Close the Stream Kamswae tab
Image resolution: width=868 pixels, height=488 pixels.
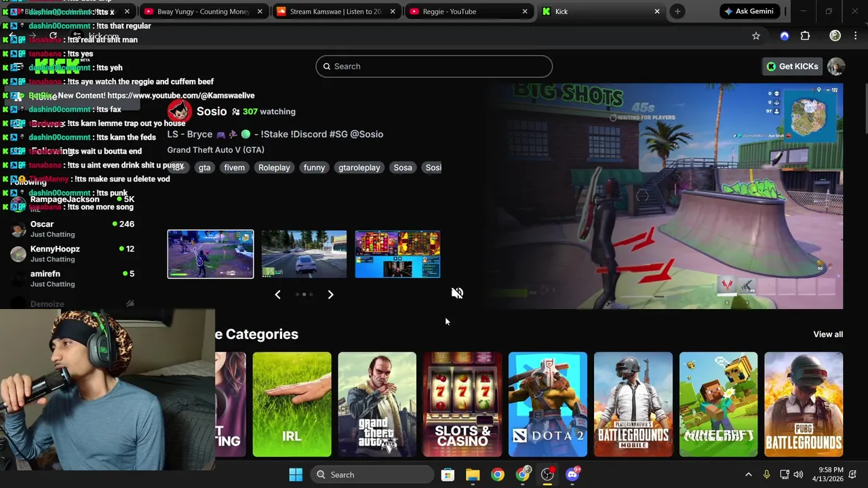393,12
